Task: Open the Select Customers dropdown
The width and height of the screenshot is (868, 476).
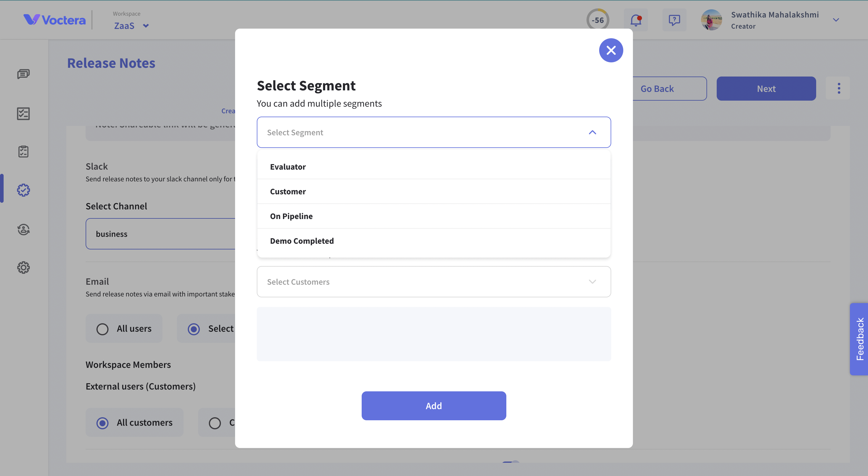Action: click(x=434, y=282)
